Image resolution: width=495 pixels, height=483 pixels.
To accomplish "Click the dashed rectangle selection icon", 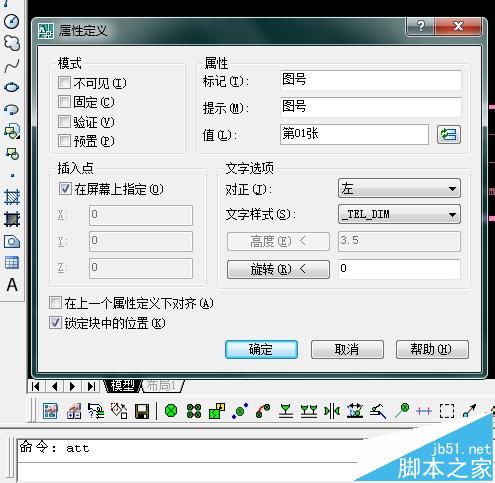I will (x=447, y=411).
